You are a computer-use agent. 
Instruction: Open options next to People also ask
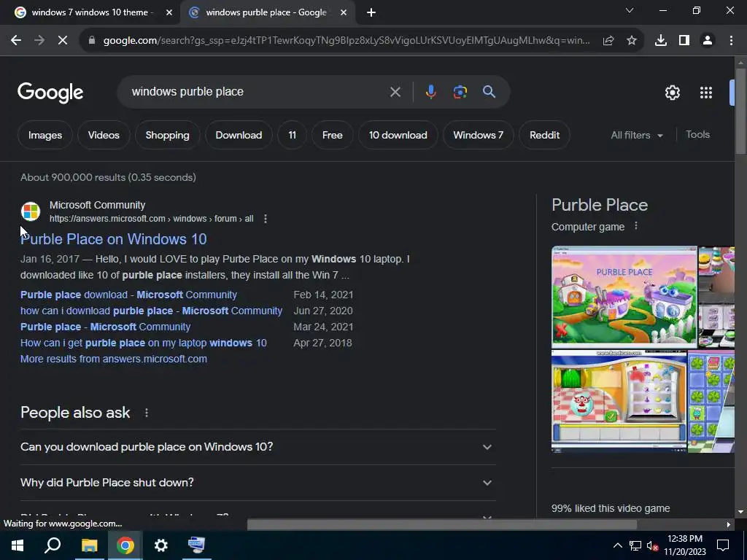(146, 413)
